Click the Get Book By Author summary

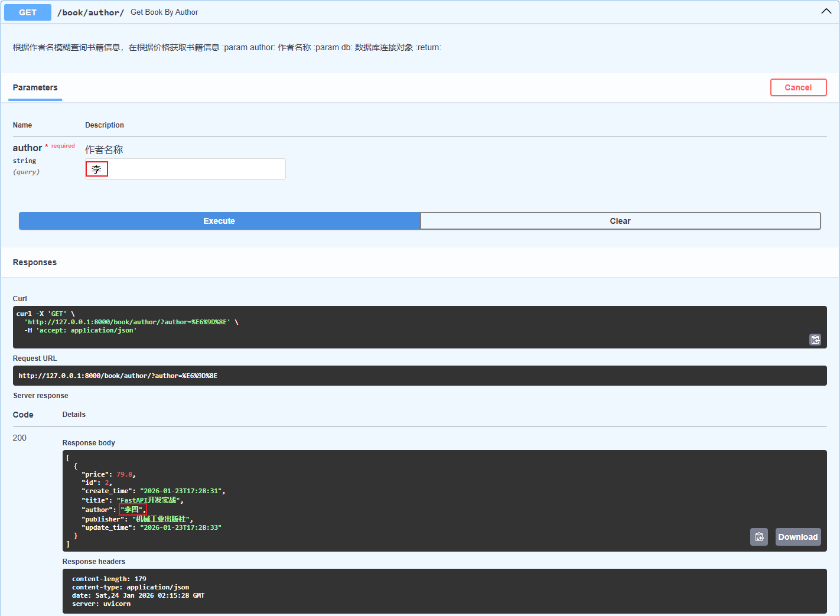click(x=164, y=12)
